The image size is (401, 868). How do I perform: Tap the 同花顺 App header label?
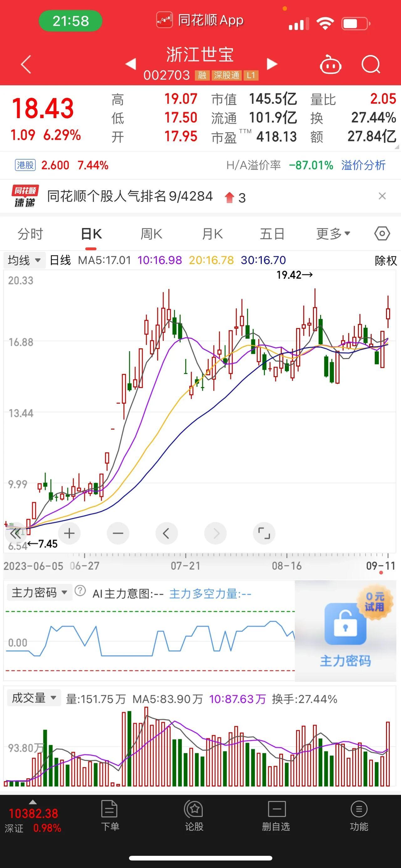(200, 20)
